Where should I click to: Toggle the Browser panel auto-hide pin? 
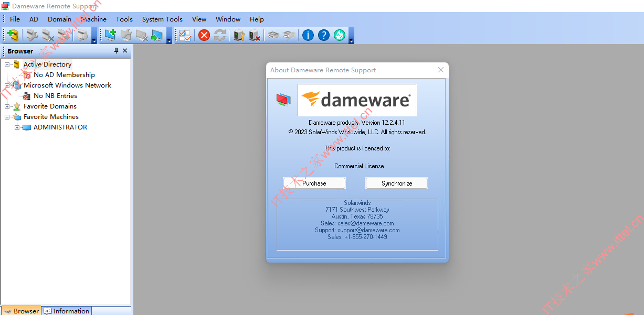(117, 51)
